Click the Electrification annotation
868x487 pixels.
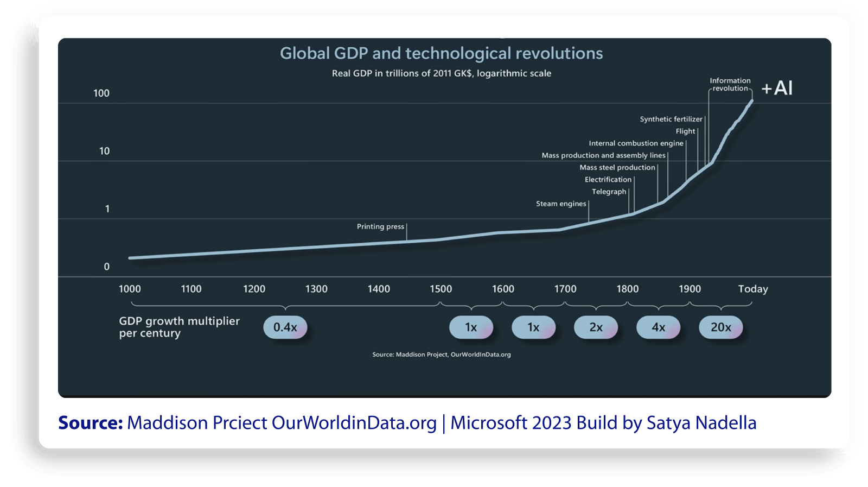[608, 180]
